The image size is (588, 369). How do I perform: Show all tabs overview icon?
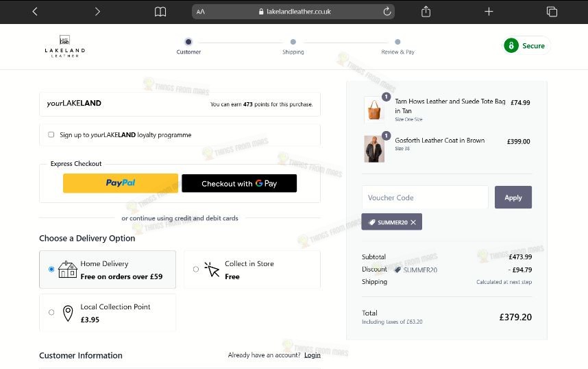point(552,12)
